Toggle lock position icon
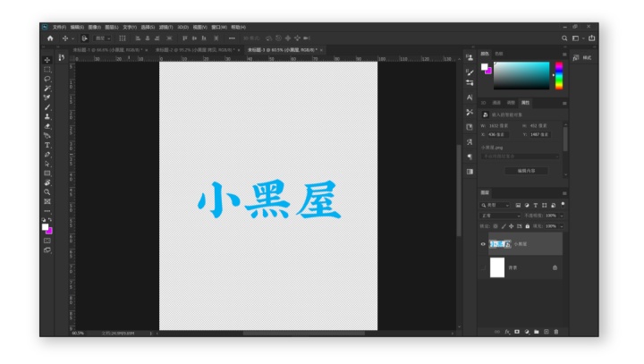644x364 pixels. tap(512, 226)
